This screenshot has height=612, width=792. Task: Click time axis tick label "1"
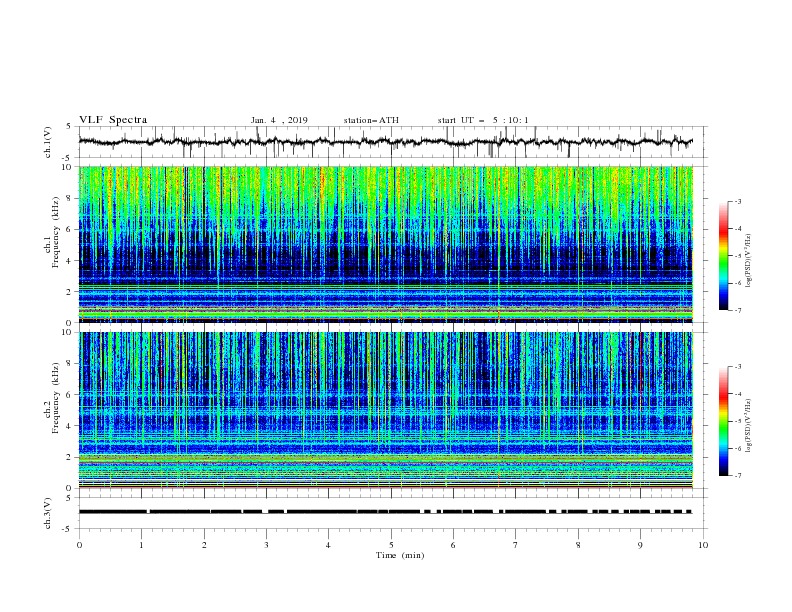click(x=141, y=545)
